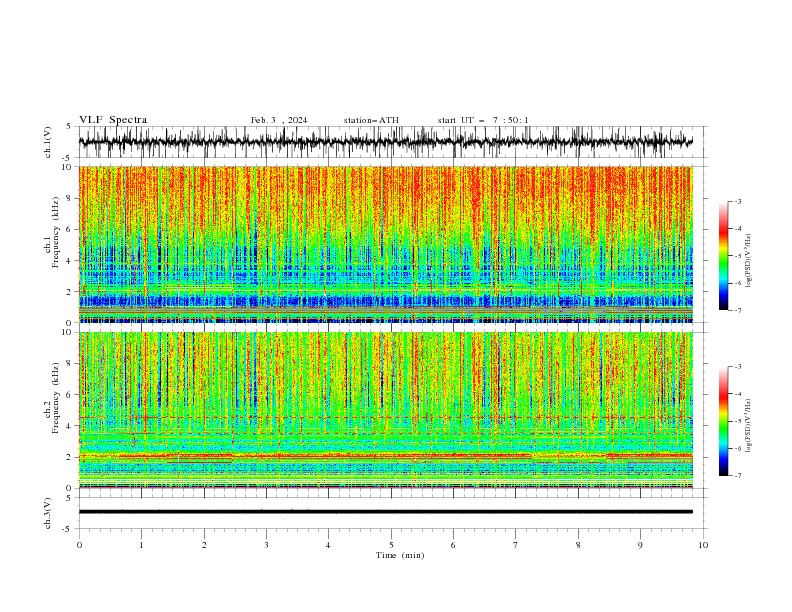792x612 pixels.
Task: Click the lower color scale bar beside ch.2
Action: point(723,421)
